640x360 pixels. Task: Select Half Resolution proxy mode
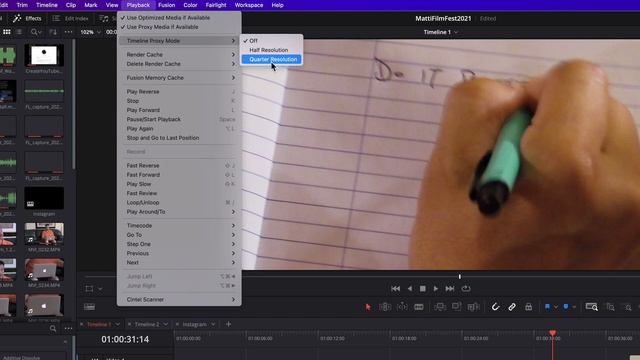pyautogui.click(x=272, y=50)
